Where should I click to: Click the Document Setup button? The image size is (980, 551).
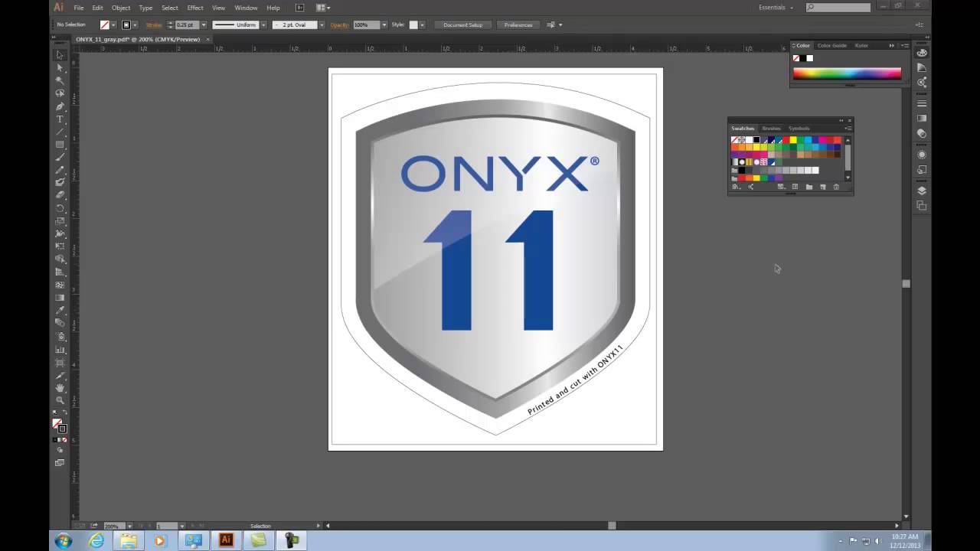[462, 24]
